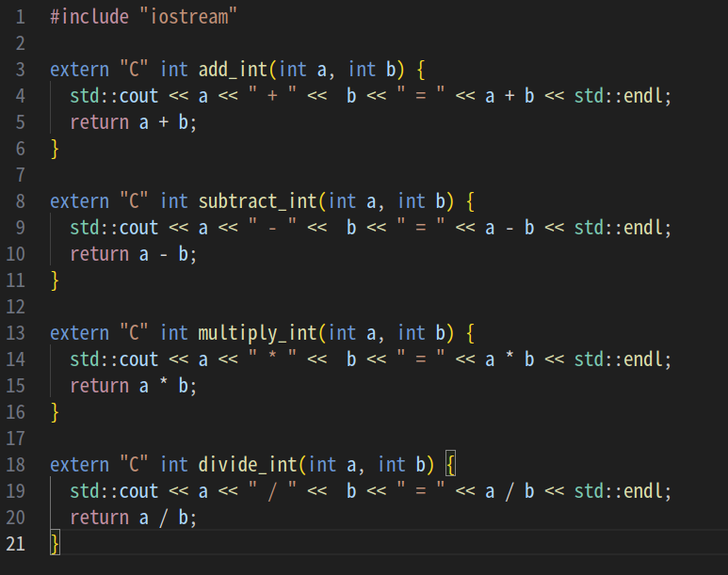Screen dimensions: 728x575
Task: Click std::endl on line 14
Action: [x=619, y=359]
